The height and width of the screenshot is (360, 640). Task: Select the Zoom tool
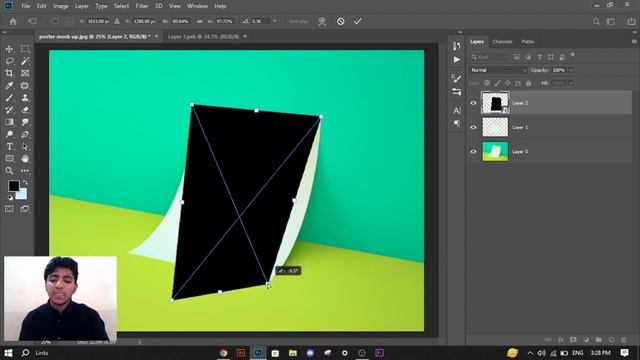point(9,171)
